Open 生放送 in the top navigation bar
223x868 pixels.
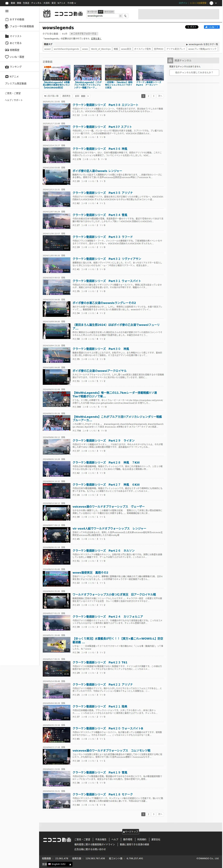[x=26, y=3]
